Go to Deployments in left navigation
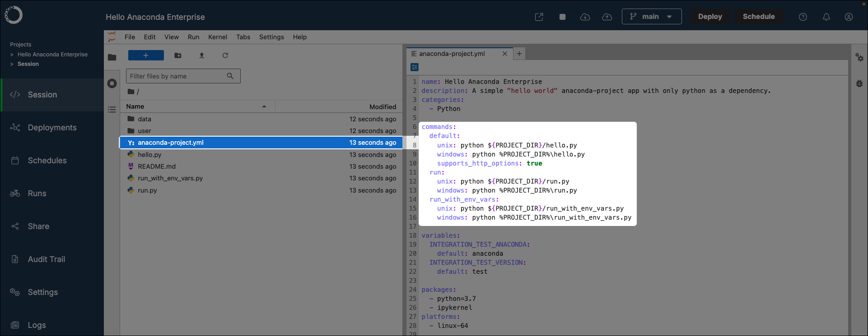868x336 pixels. pos(52,128)
